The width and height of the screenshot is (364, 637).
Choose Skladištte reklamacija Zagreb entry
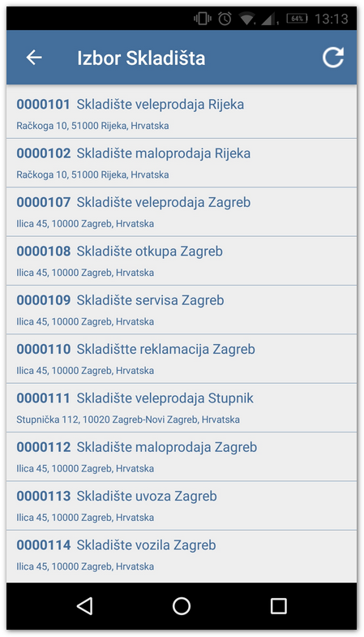pos(182,359)
